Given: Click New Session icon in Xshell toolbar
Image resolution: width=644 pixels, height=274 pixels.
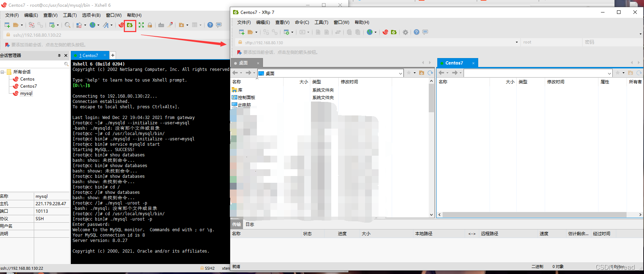Looking at the screenshot, I should tap(7, 25).
